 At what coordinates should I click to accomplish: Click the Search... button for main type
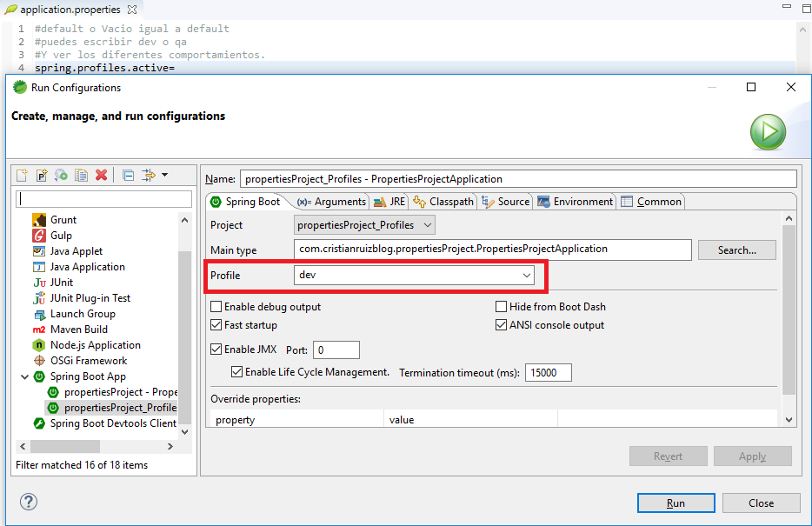click(x=737, y=250)
